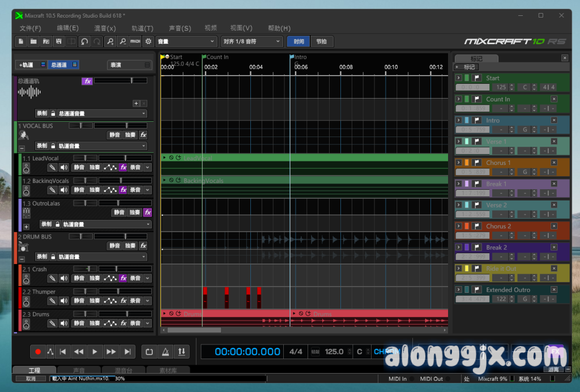Click the Intro marker flag on timeline
This screenshot has height=392, width=580.
pos(292,57)
